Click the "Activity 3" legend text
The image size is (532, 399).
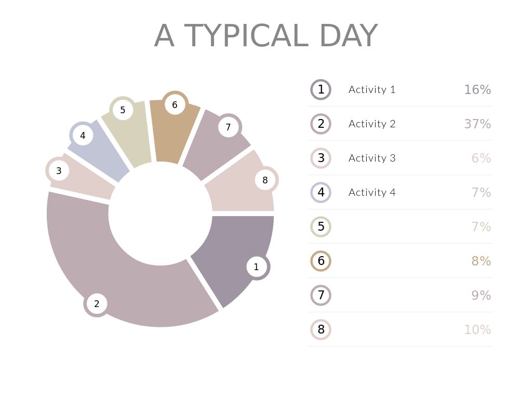372,158
